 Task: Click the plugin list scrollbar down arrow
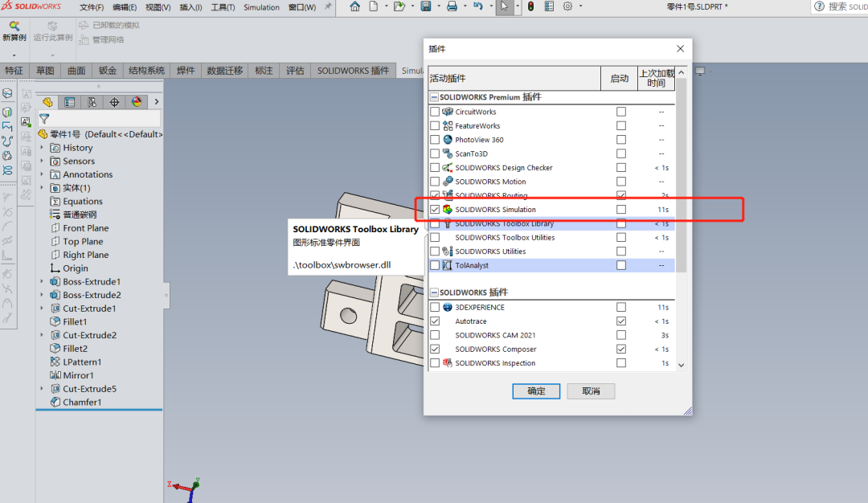[682, 365]
